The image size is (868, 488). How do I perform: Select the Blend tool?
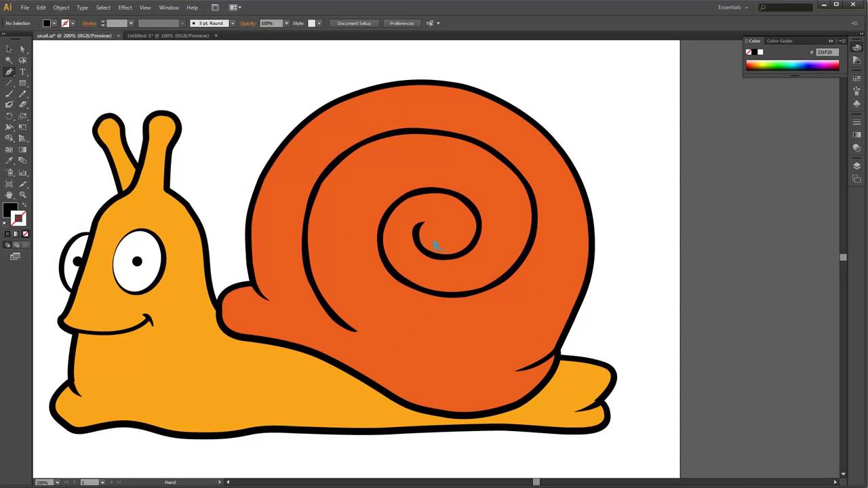[x=22, y=161]
